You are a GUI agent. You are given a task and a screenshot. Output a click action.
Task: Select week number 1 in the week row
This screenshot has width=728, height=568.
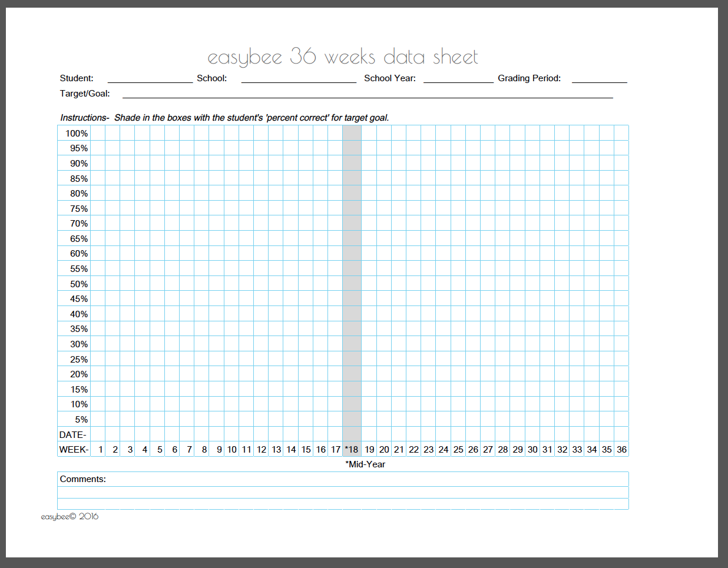(99, 449)
